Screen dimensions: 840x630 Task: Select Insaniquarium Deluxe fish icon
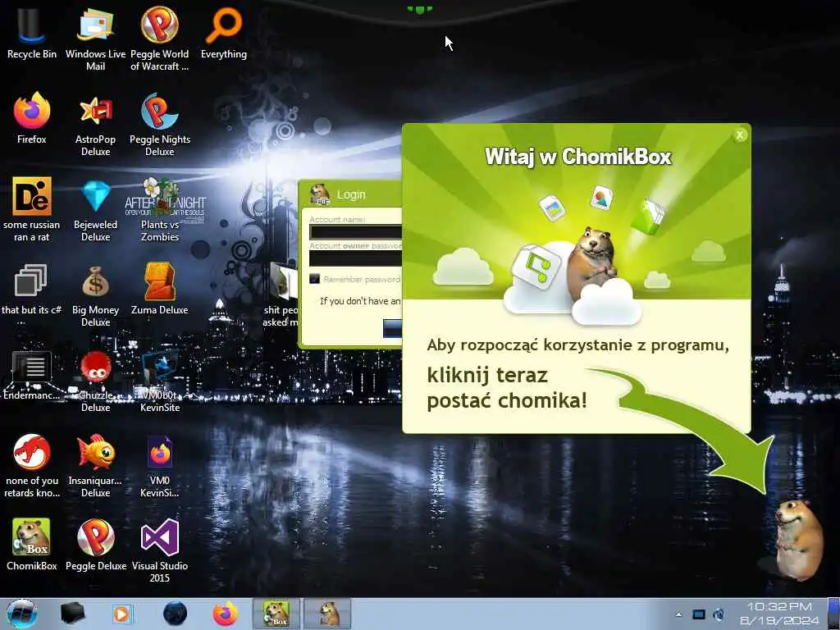pyautogui.click(x=95, y=465)
